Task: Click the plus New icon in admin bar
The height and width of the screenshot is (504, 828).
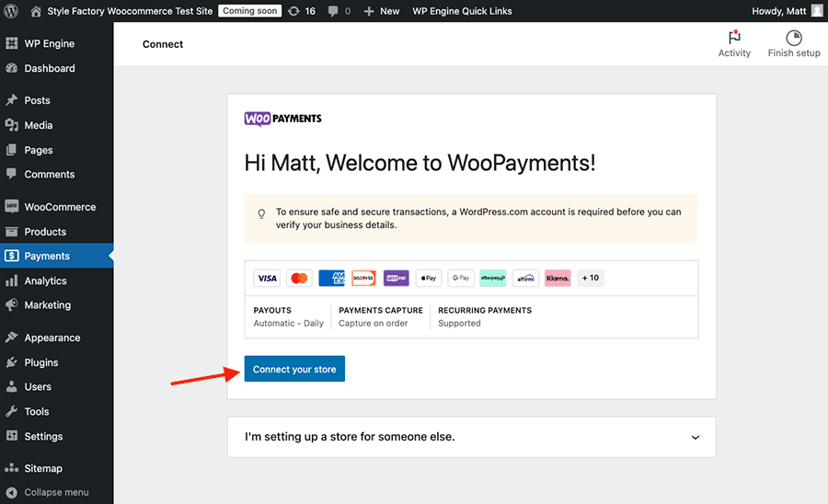Action: (x=369, y=11)
